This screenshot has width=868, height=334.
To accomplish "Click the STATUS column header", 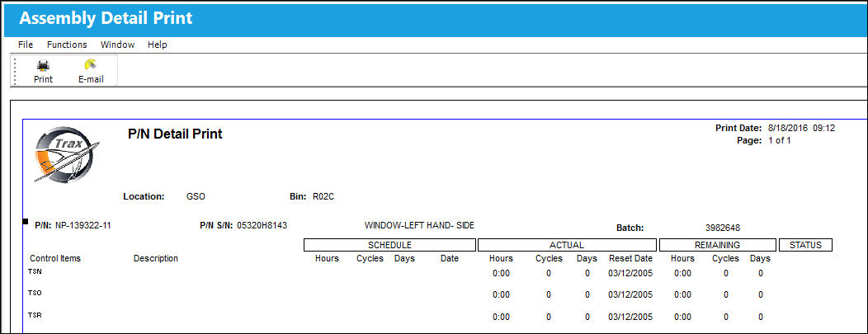I will [805, 245].
